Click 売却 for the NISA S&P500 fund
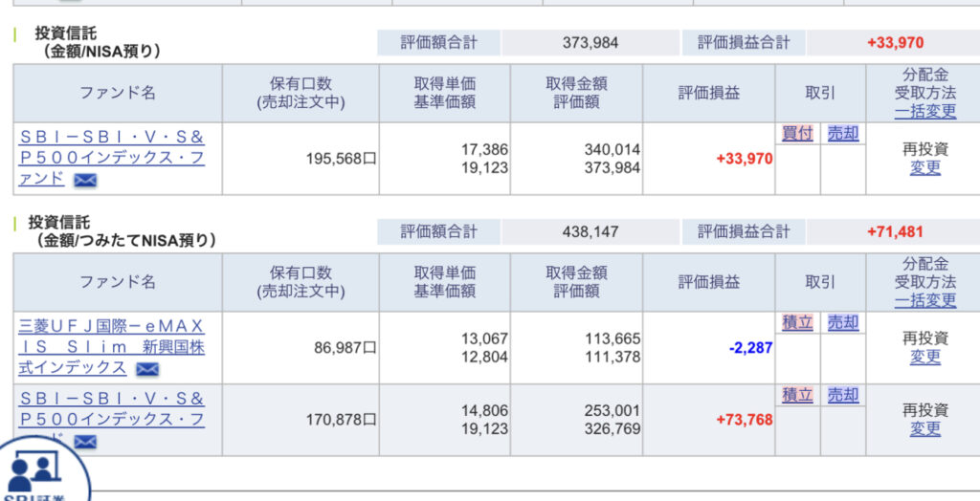Screen dimensions: 980x501 coord(843,134)
